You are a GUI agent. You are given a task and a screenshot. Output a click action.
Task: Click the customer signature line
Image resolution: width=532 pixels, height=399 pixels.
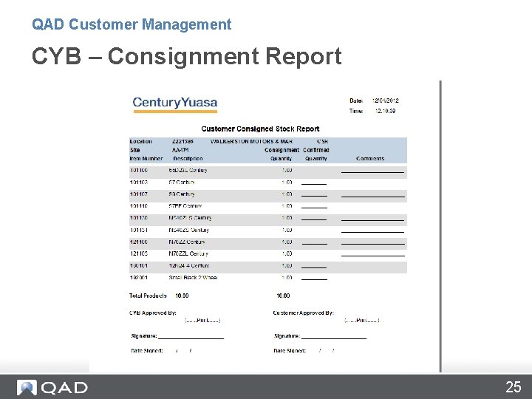[x=334, y=337]
